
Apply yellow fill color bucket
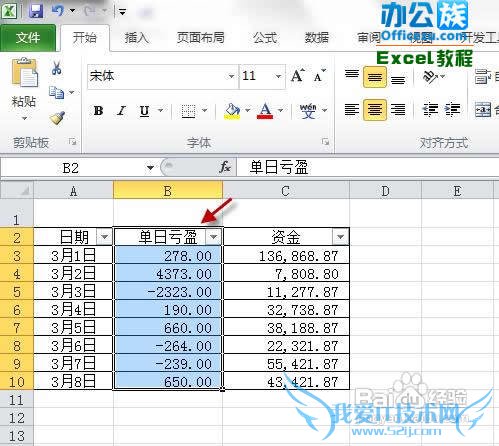[232, 111]
